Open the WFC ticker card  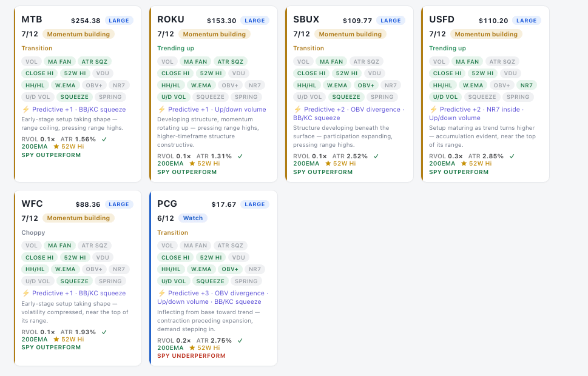(x=78, y=278)
